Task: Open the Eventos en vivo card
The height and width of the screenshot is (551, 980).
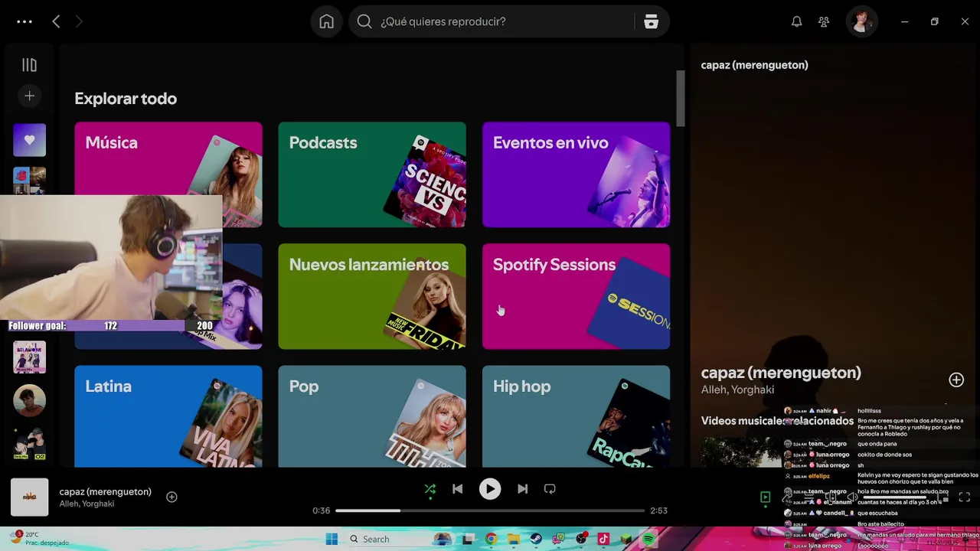Action: pos(576,174)
